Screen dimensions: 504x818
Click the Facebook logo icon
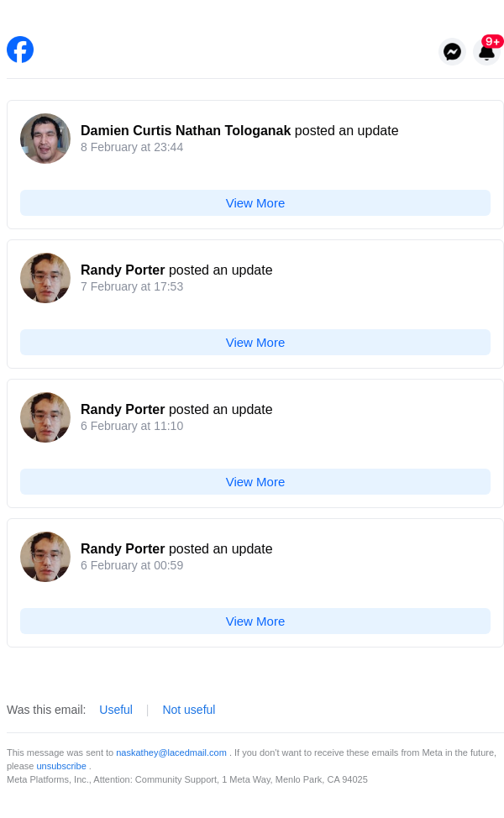point(20,50)
